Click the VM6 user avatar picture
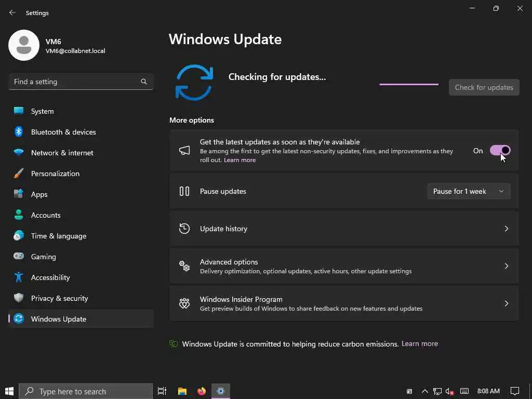The height and width of the screenshot is (399, 532). [24, 45]
